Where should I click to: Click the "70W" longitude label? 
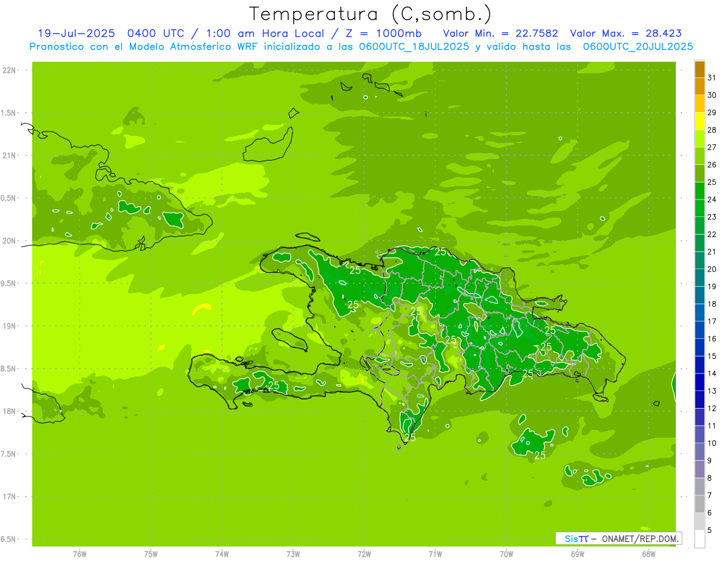[507, 554]
